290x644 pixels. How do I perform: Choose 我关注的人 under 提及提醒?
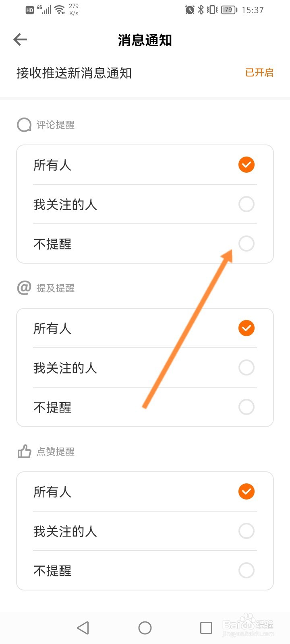(246, 367)
